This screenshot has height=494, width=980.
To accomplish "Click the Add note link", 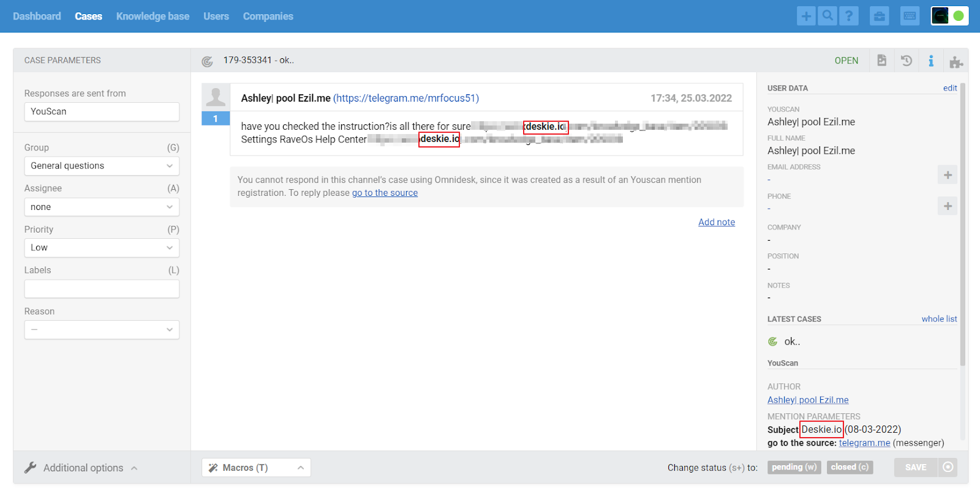I will [717, 222].
